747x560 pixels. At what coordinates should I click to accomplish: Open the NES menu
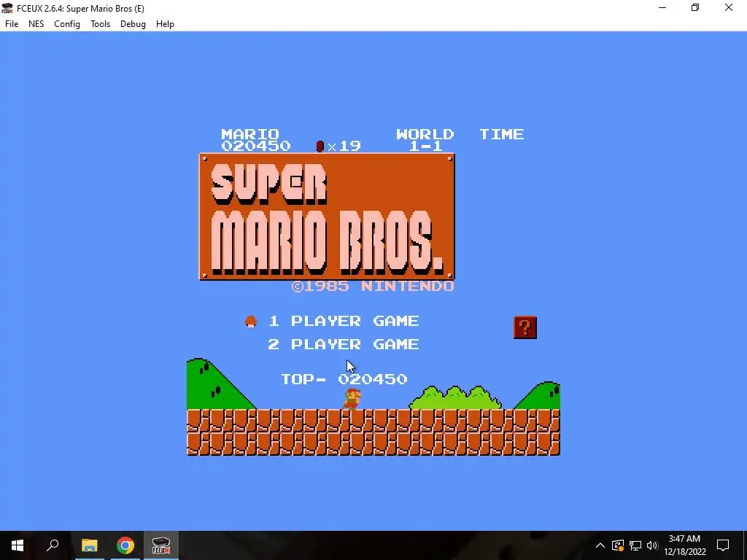[x=36, y=24]
